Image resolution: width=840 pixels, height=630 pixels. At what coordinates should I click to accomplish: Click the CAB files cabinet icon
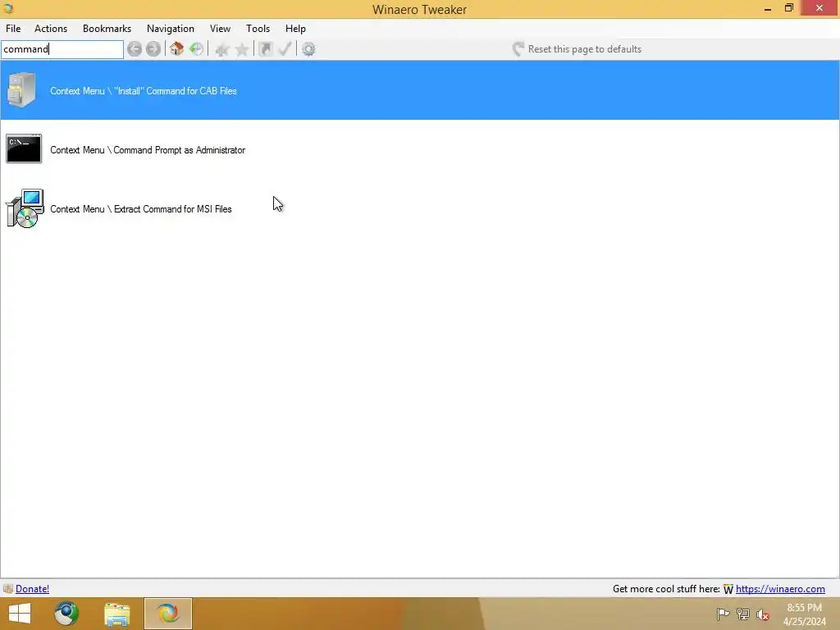click(x=22, y=89)
